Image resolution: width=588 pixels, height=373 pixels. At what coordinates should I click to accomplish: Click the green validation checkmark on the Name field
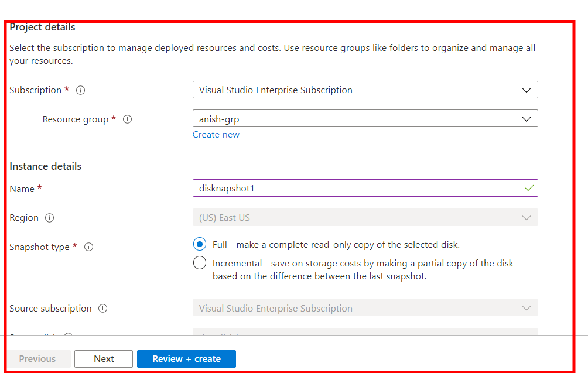(x=528, y=187)
